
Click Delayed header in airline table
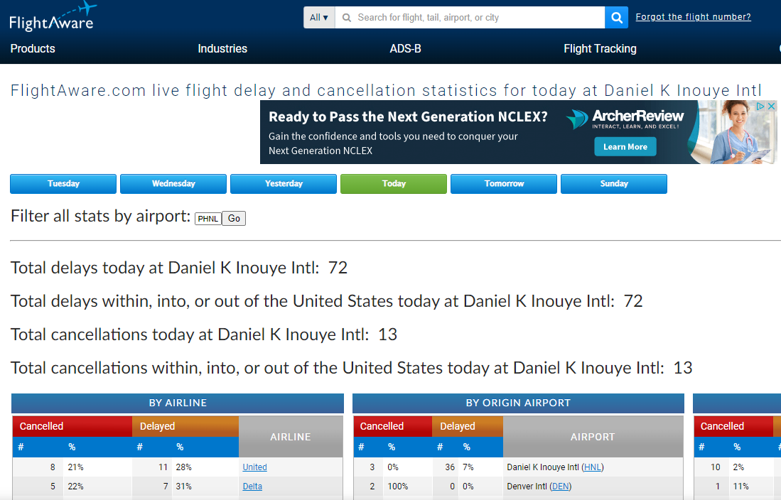click(x=186, y=426)
